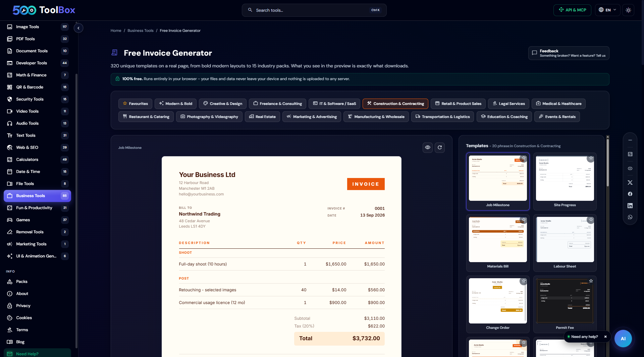Star the Change Order template
The height and width of the screenshot is (357, 644).
pyautogui.click(x=524, y=281)
